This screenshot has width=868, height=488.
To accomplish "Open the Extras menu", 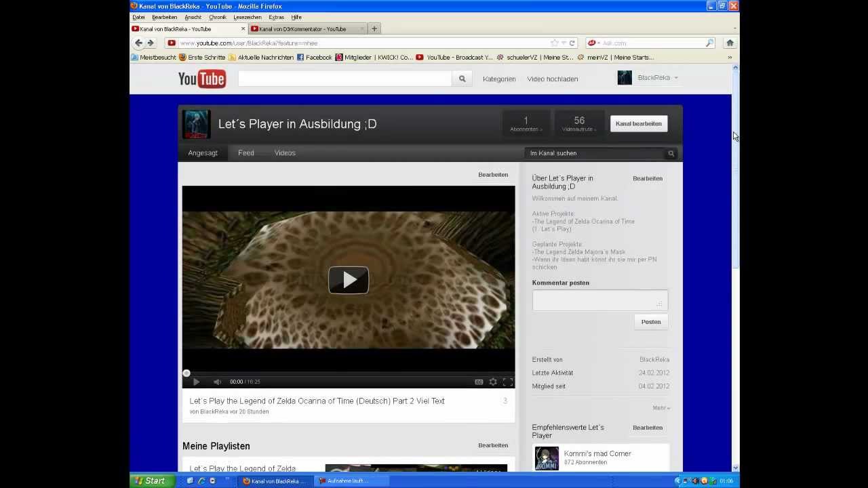I will (x=276, y=17).
